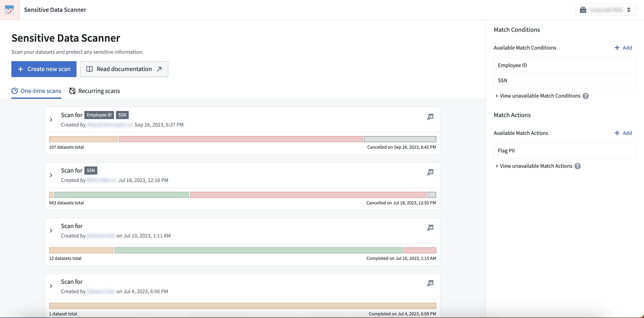Click the results icon on the Jul 4 scan
Image resolution: width=644 pixels, height=318 pixels.
coord(430,283)
